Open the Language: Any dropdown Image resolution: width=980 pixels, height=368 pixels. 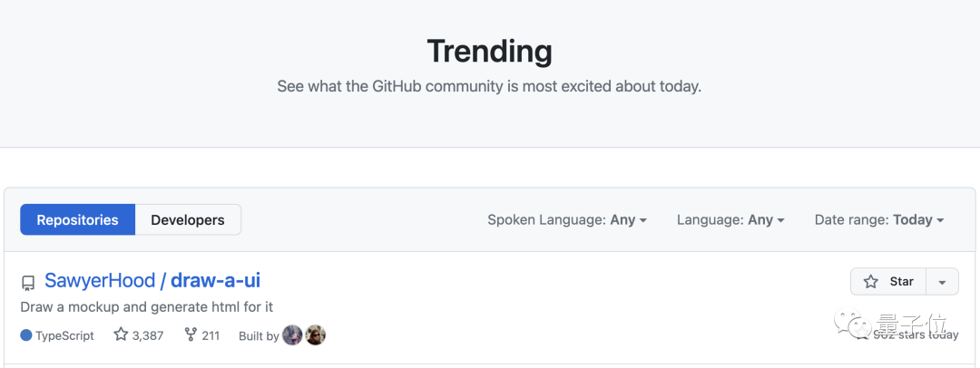pos(730,220)
